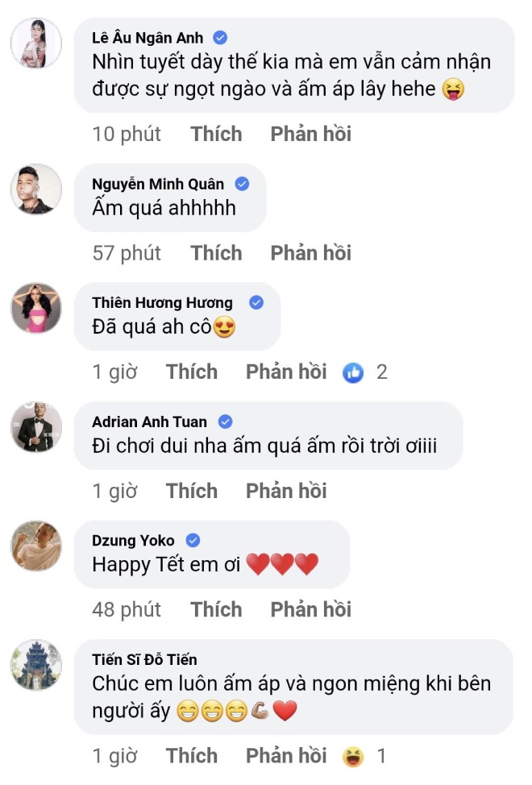Click Adrian Anh Tuan's tuxedo profile picture

pyautogui.click(x=35, y=428)
